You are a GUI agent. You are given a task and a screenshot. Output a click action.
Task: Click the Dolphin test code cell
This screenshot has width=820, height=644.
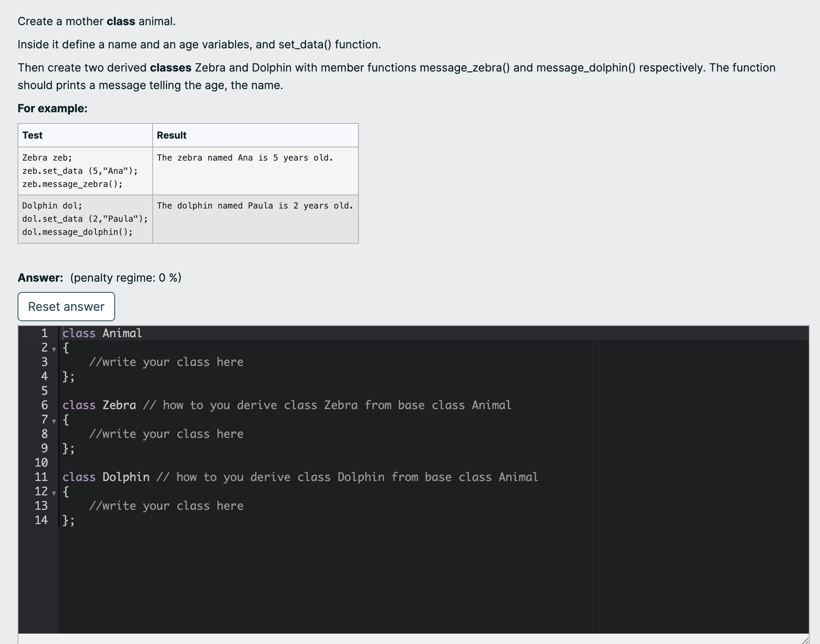point(85,219)
